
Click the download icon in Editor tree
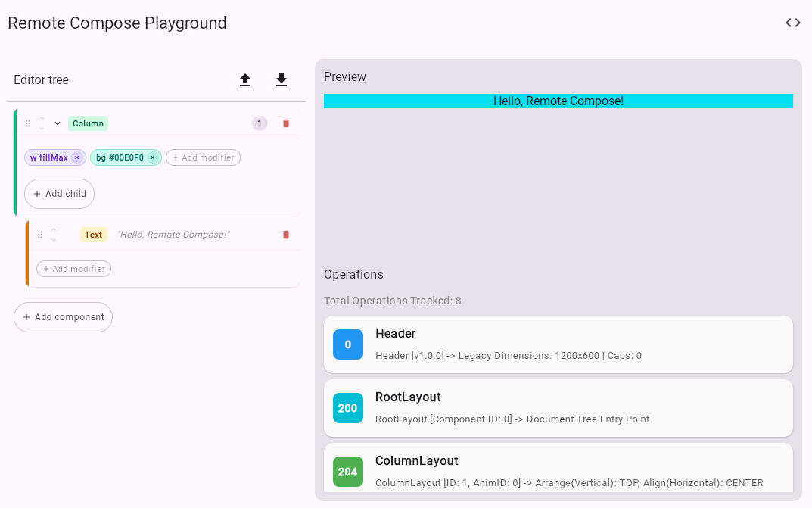point(282,79)
